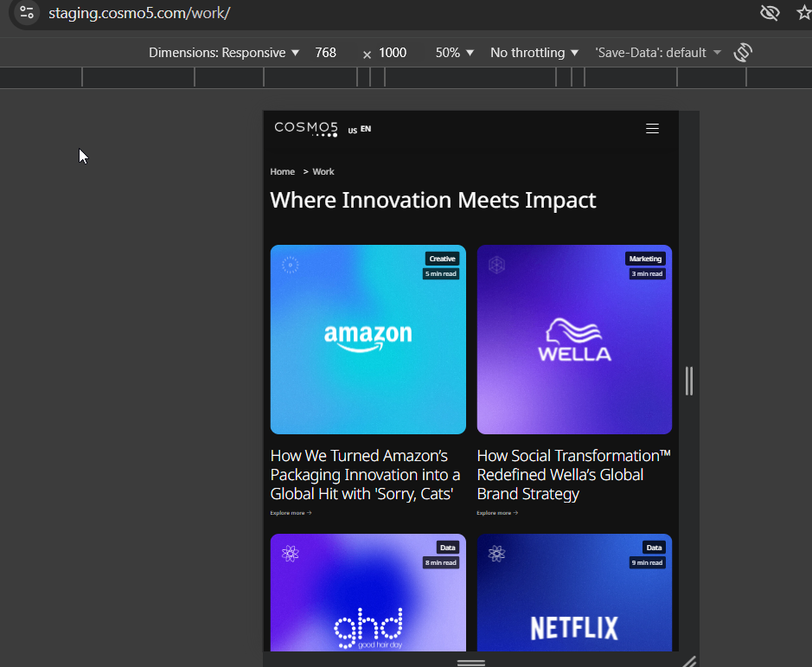Screen dimensions: 812x667
Task: Click Explore more under Amazon article
Action: (x=291, y=513)
